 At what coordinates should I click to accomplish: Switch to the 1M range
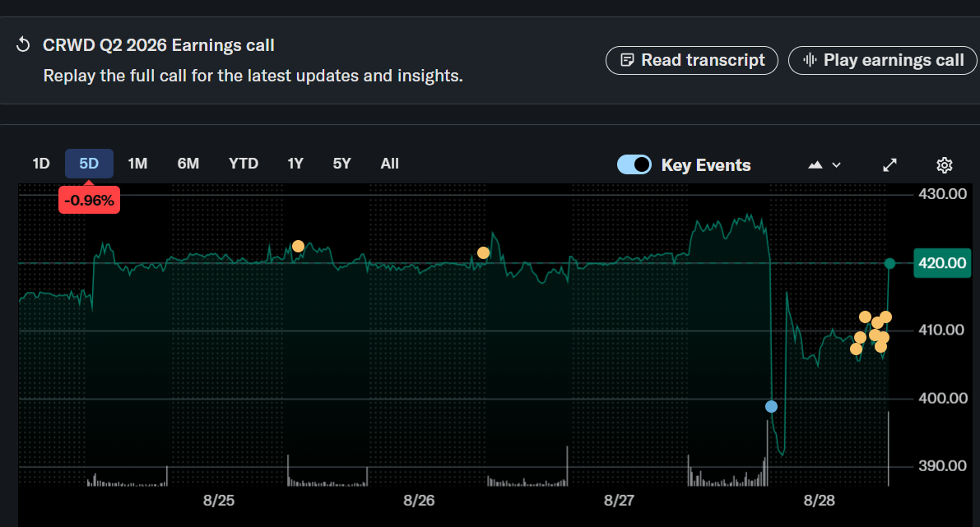[x=137, y=164]
